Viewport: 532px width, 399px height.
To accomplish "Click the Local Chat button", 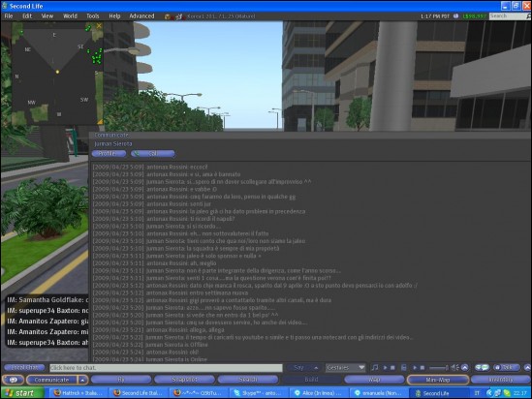I will coord(24,367).
